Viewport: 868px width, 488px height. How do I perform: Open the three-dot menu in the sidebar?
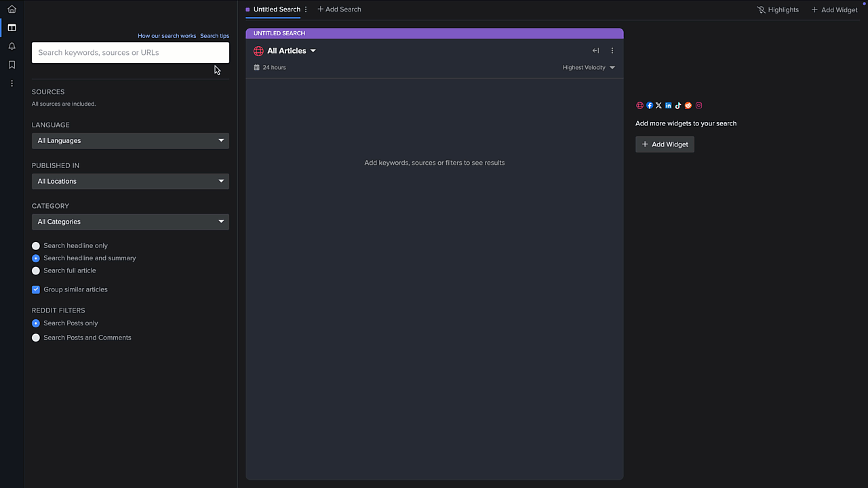(x=12, y=83)
